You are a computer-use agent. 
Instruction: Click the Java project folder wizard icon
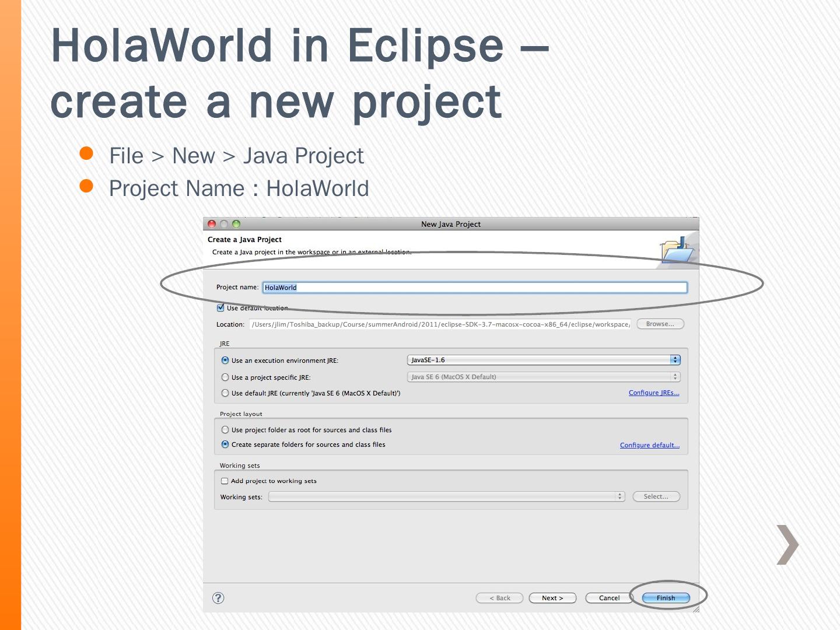[x=677, y=250]
